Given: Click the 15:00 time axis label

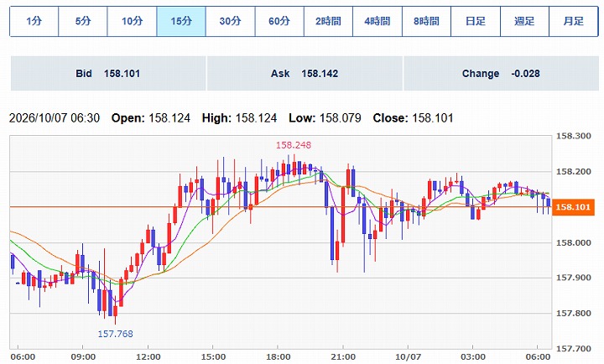Looking at the screenshot, I should coord(213,357).
